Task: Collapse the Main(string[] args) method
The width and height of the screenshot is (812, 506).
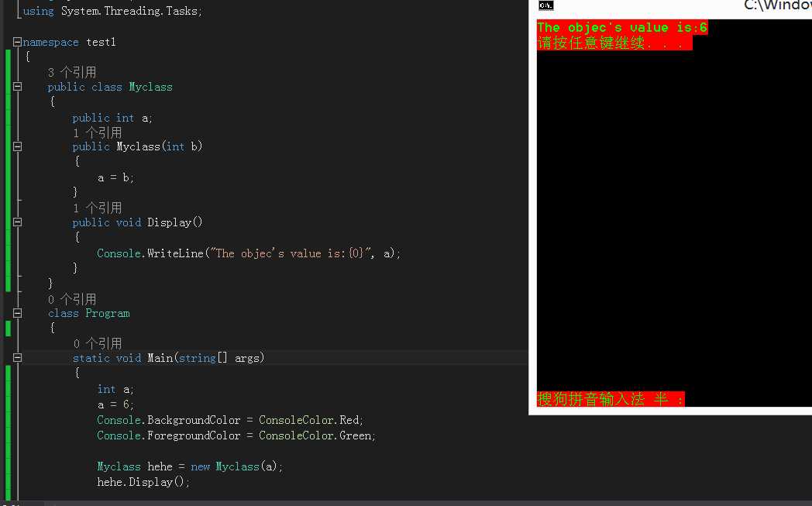Action: pos(17,358)
